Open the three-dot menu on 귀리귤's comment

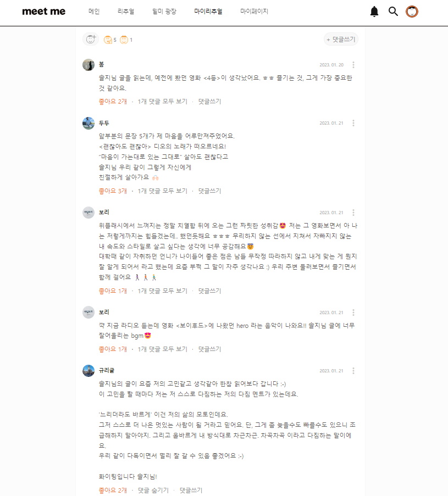point(353,371)
